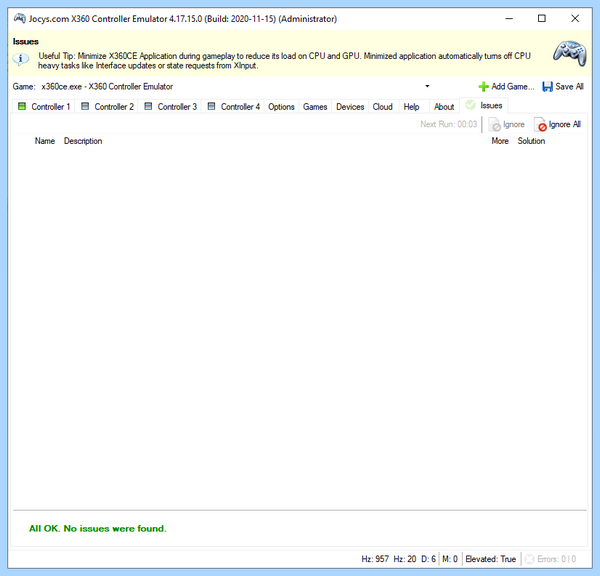Select the Issues tab
The height and width of the screenshot is (576, 600).
coord(484,105)
